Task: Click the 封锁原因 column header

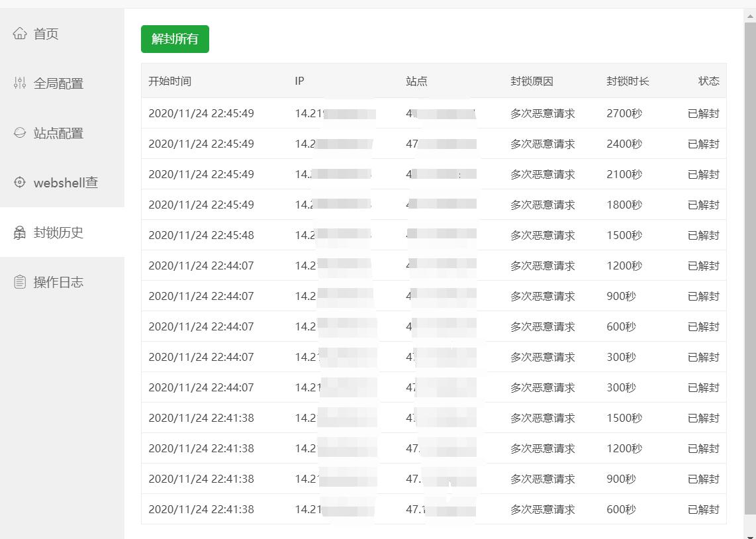Action: (x=532, y=81)
